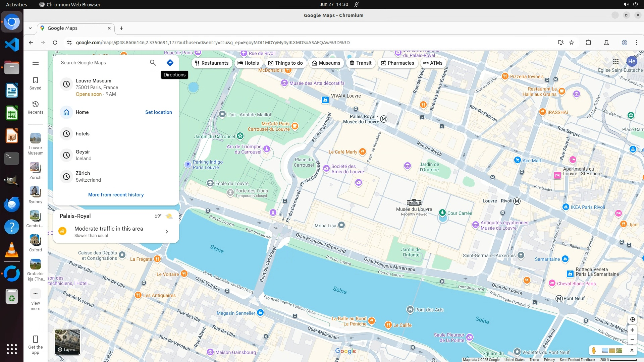Zoom in with the plus button

(x=632, y=330)
